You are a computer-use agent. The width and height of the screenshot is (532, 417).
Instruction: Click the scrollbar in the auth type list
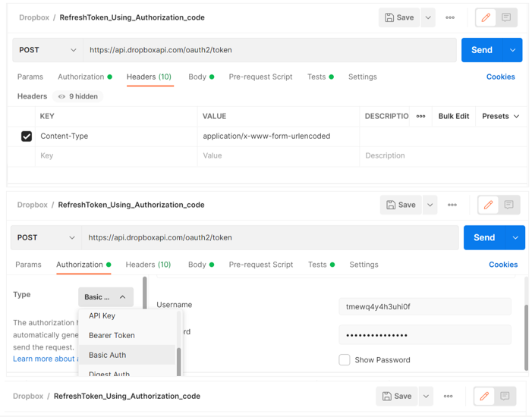(x=179, y=360)
